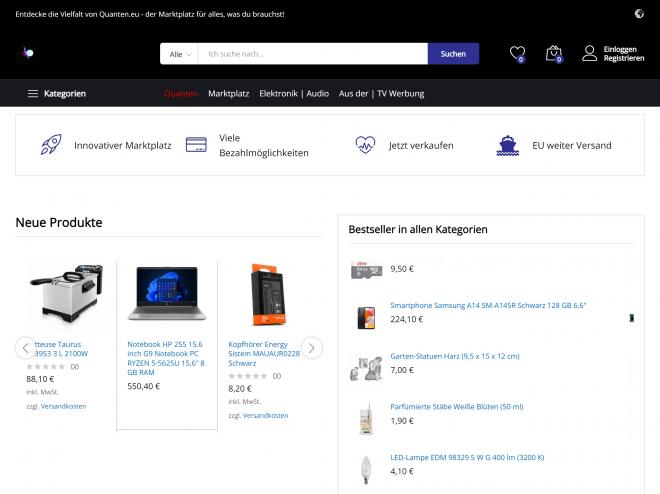
Task: Open LED-Lampe EDM bulb thumbnail
Action: point(366,470)
